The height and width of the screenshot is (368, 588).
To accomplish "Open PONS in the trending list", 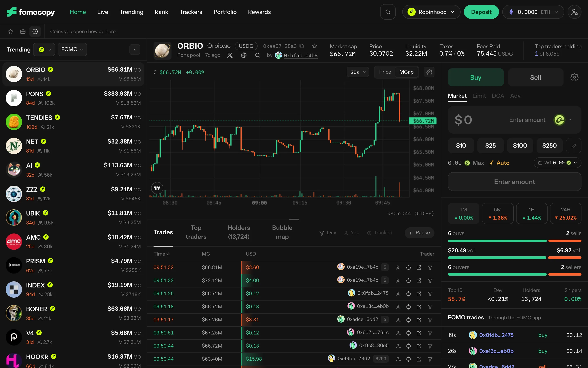I will [73, 98].
